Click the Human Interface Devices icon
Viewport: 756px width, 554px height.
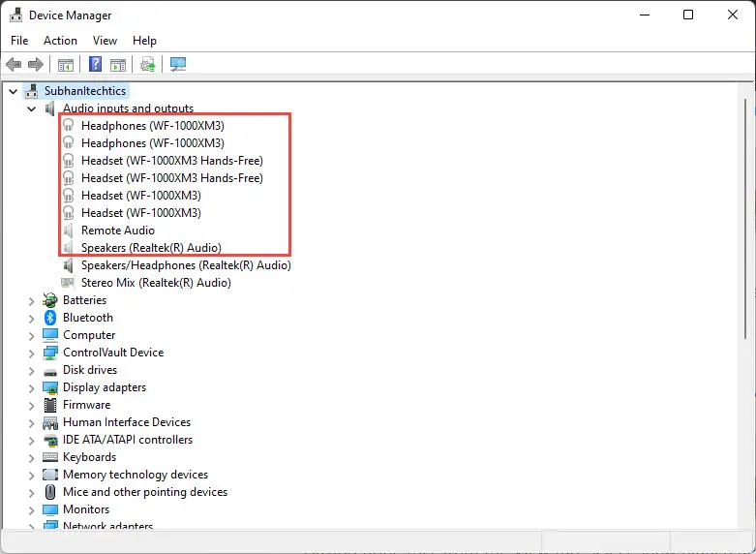(x=50, y=422)
